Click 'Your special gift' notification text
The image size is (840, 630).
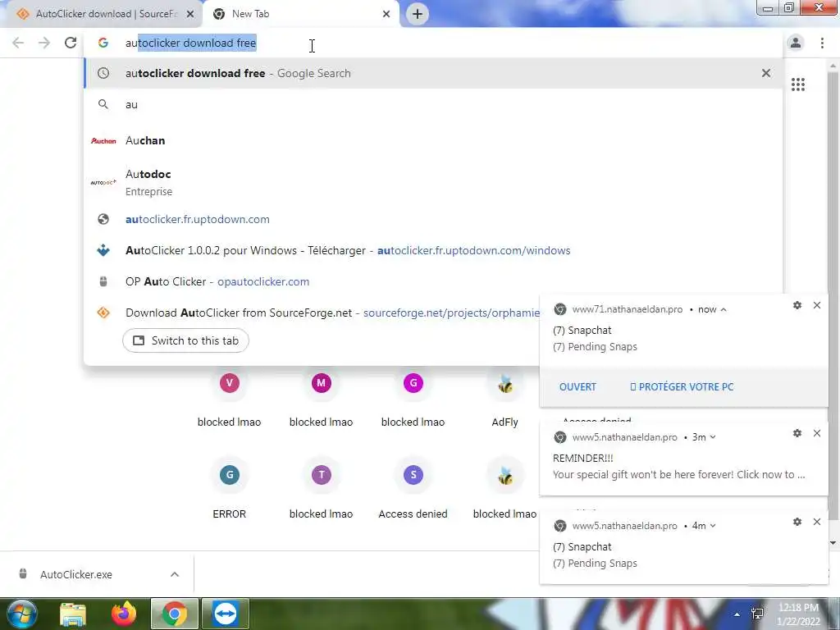(x=678, y=475)
